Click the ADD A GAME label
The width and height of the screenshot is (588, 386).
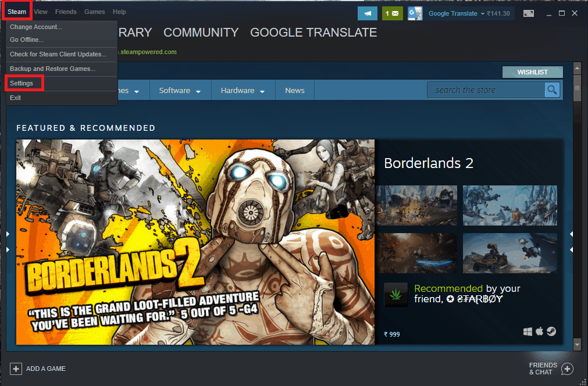(46, 369)
